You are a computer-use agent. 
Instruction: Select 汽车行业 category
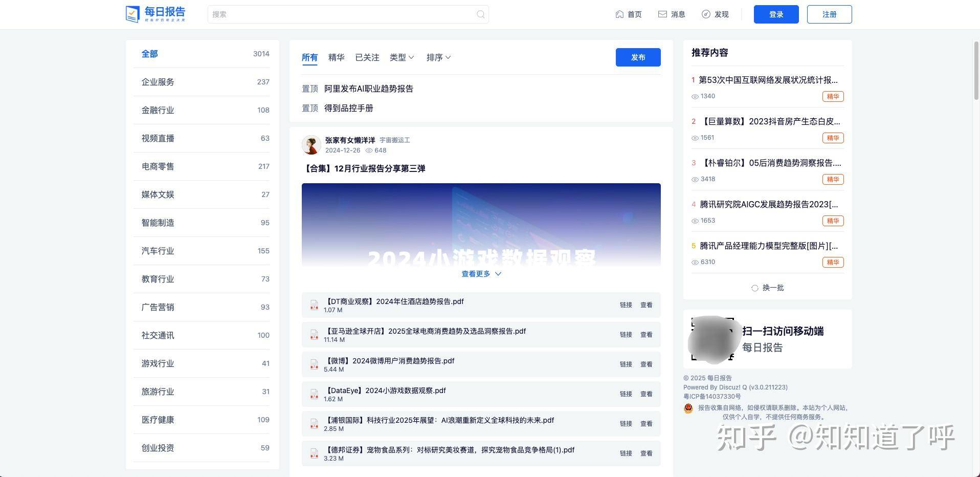click(202, 251)
